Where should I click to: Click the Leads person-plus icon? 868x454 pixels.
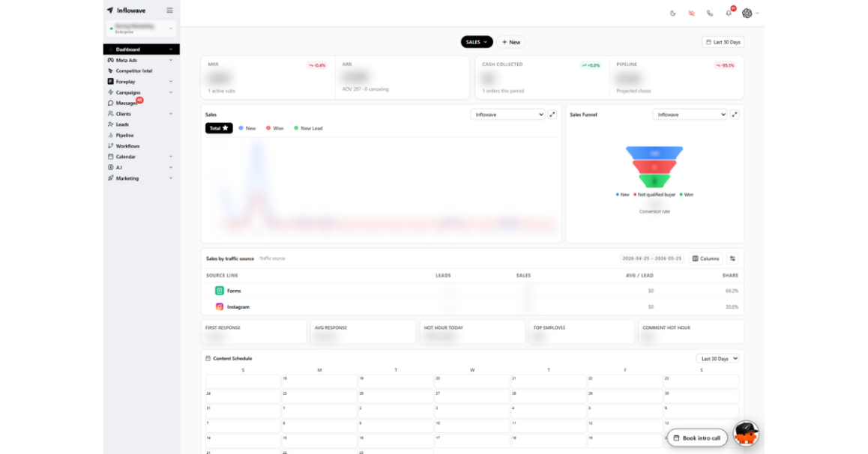[x=111, y=124]
